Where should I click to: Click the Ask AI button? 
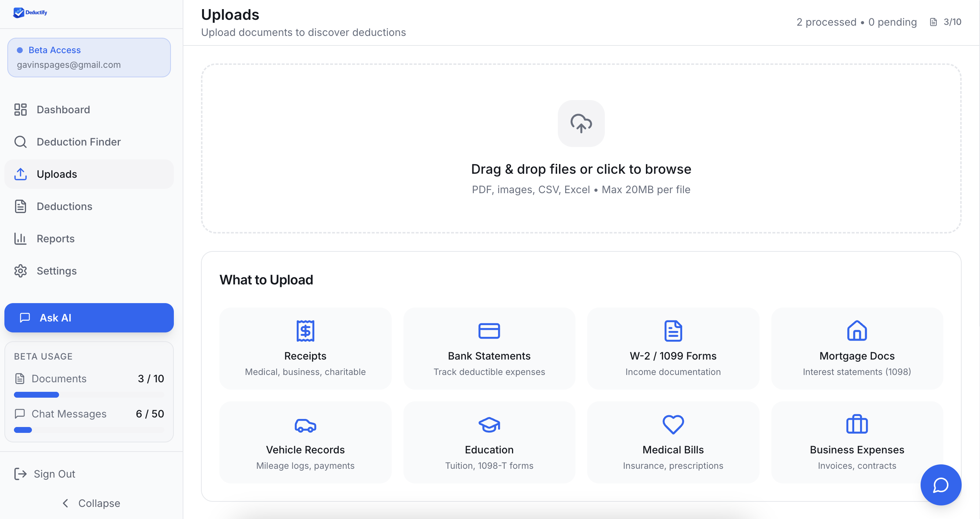coord(89,317)
